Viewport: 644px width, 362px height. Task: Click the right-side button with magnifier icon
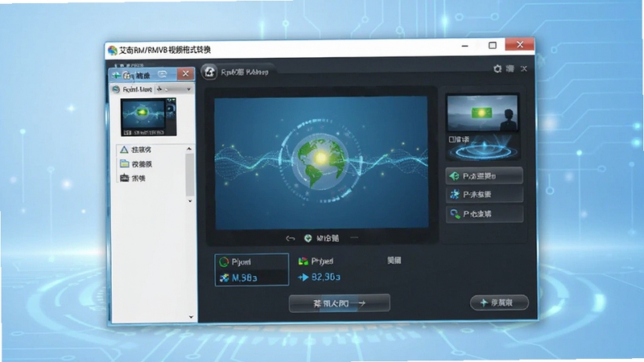coord(485,214)
